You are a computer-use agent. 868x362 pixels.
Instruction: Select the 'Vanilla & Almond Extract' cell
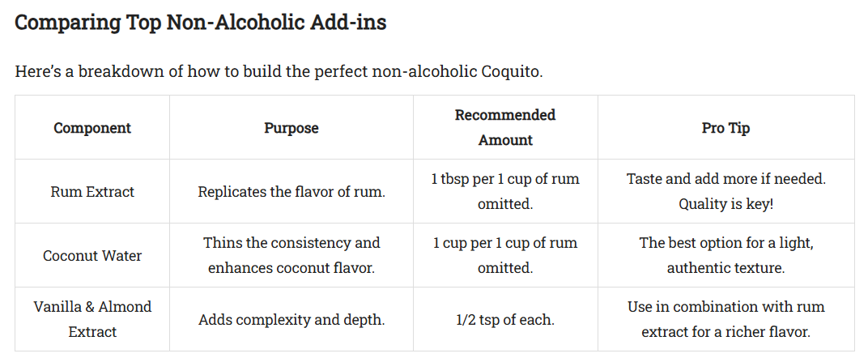click(92, 319)
